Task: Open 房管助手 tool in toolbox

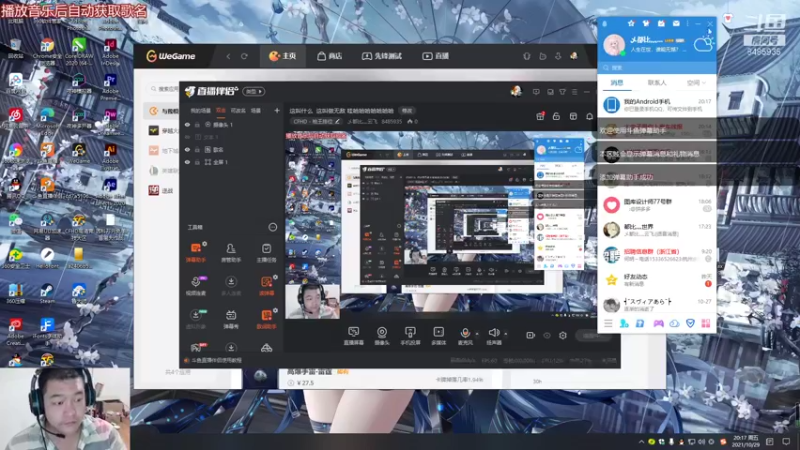Action: [231, 252]
